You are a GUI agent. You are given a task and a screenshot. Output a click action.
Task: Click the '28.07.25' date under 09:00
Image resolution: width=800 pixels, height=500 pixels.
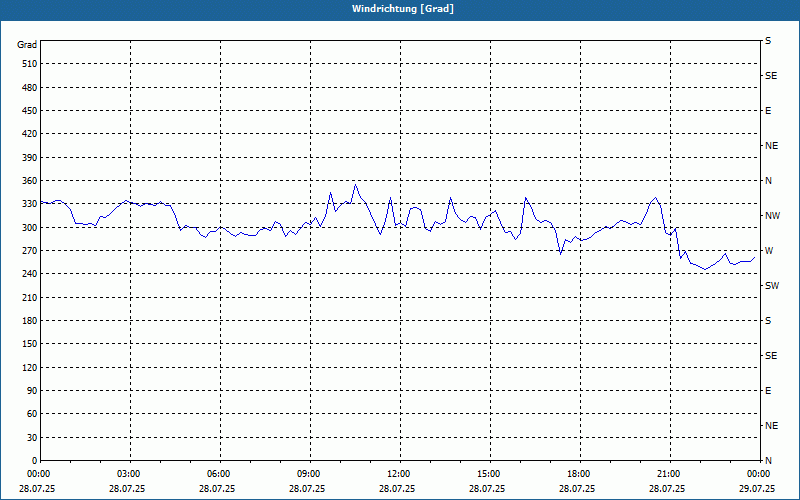tap(307, 488)
